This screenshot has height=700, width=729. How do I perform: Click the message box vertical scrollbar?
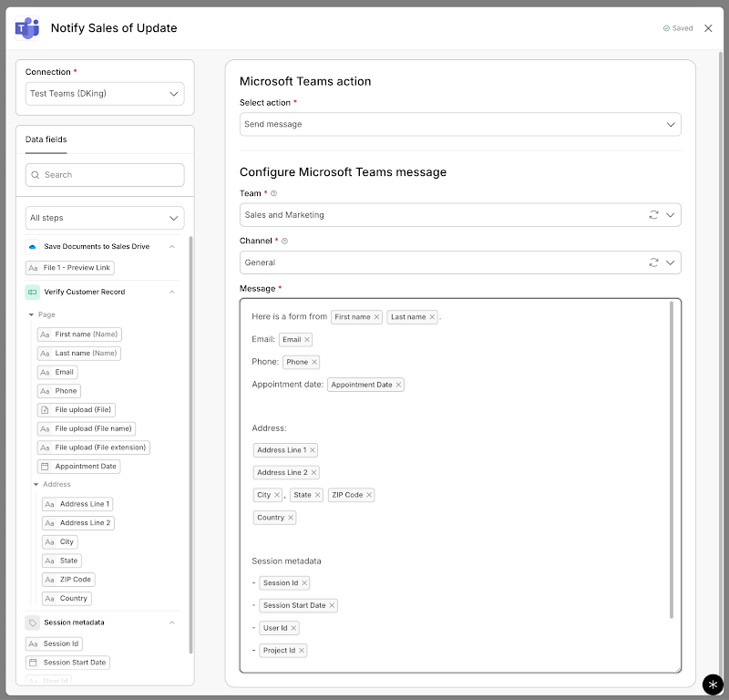point(672,459)
